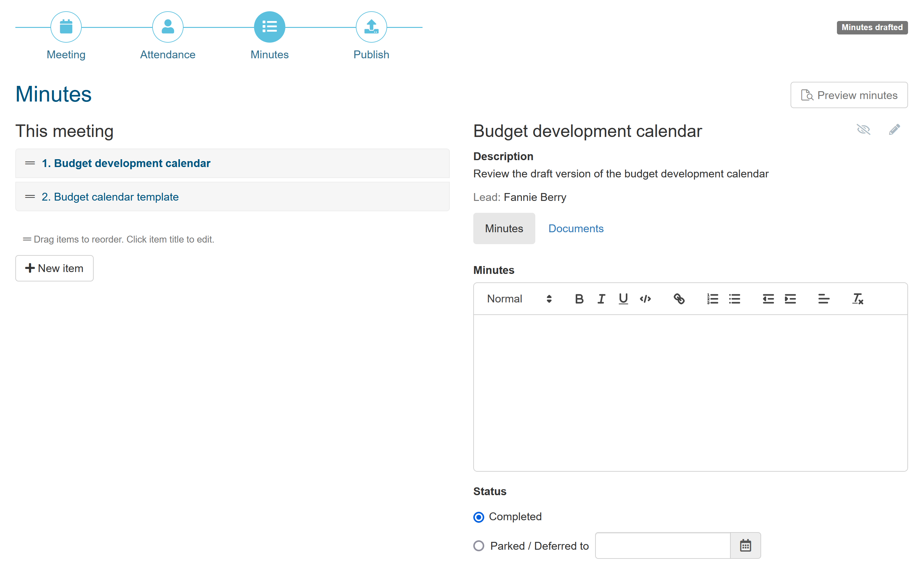Image resolution: width=924 pixels, height=566 pixels.
Task: Toggle italic text formatting
Action: (x=601, y=299)
